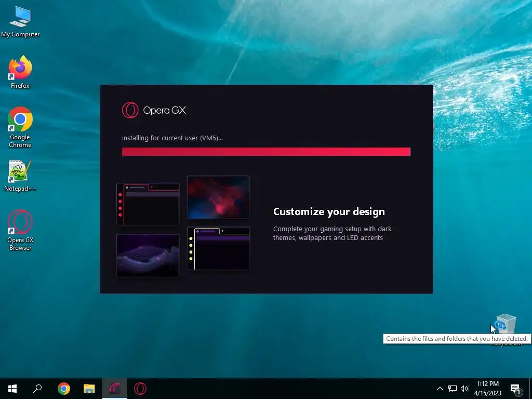Click 'Installing for current user (VM5)...' text
Image resolution: width=532 pixels, height=399 pixels.
[172, 138]
